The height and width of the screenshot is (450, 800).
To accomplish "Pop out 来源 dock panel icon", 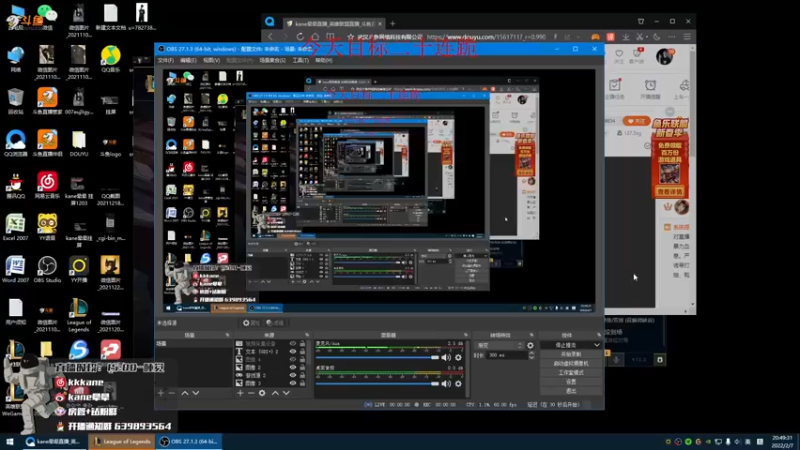I will click(307, 335).
